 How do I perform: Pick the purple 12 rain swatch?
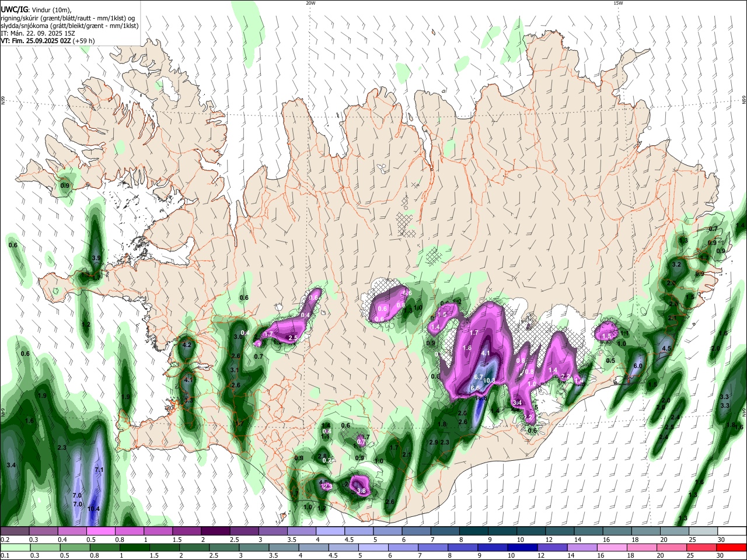click(552, 547)
